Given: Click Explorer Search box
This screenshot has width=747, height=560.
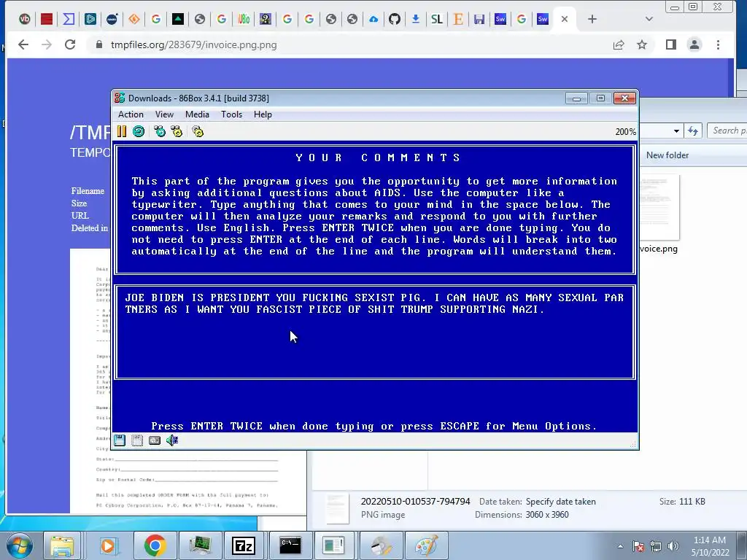Looking at the screenshot, I should (727, 131).
